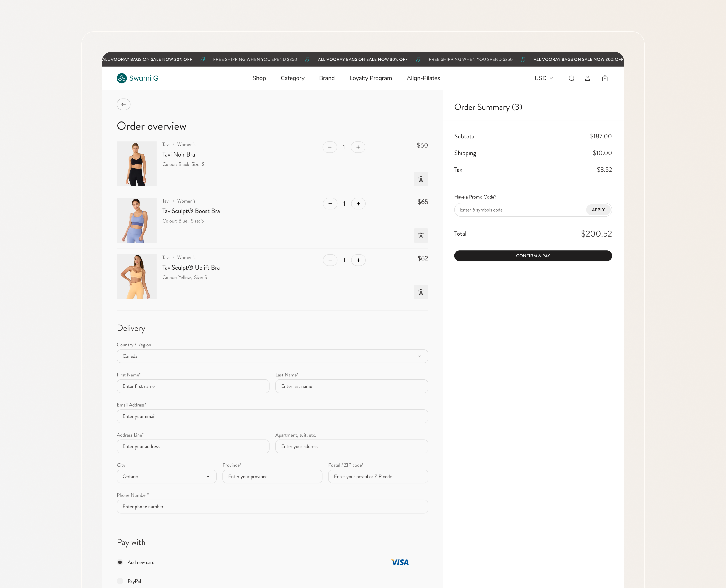Go back using the arrow button

point(124,104)
